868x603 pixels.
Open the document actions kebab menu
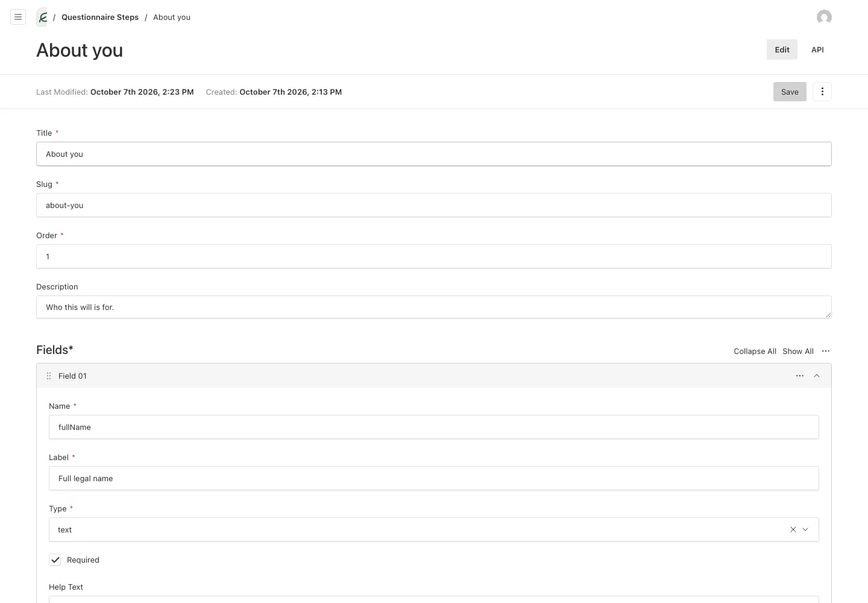pos(822,92)
